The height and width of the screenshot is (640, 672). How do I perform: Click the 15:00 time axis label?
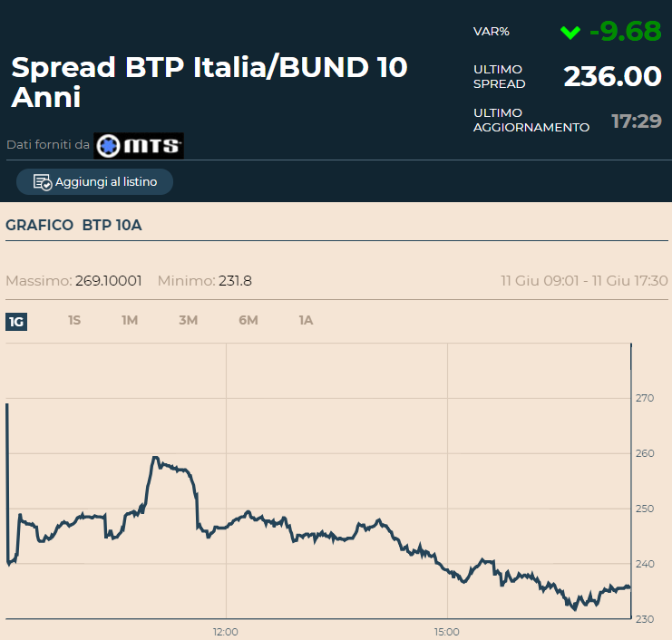click(446, 632)
